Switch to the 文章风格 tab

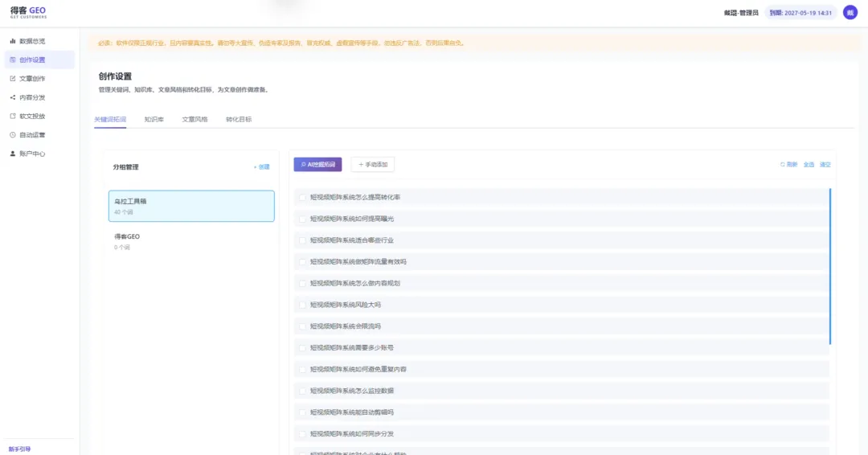click(194, 120)
